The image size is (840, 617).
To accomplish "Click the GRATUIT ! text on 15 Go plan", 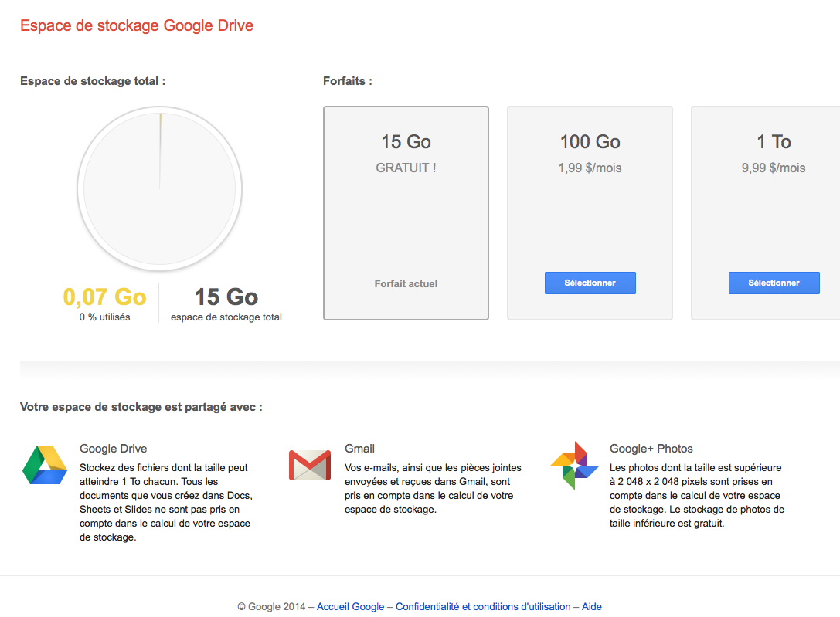I will click(x=406, y=168).
